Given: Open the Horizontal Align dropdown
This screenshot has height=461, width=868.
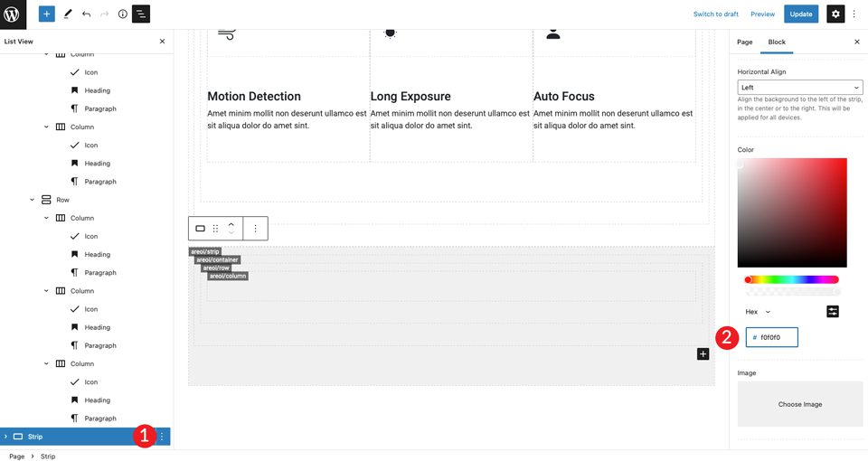Looking at the screenshot, I should tap(799, 88).
